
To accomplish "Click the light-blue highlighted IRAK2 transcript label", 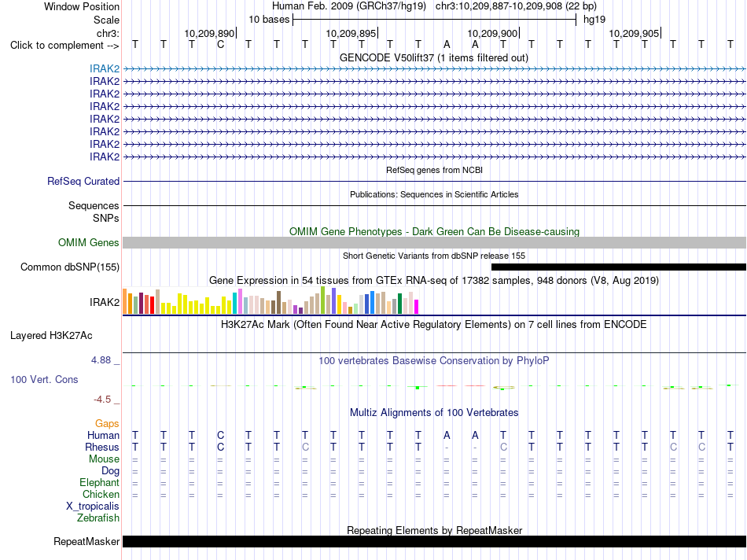I will point(105,68).
